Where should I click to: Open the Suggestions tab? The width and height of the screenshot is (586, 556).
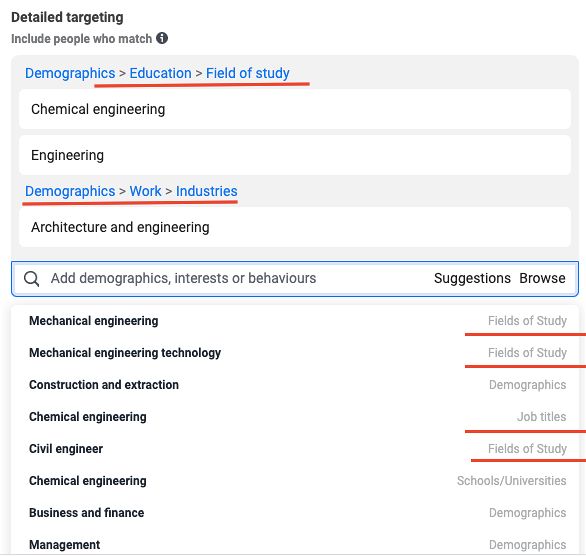click(x=472, y=278)
